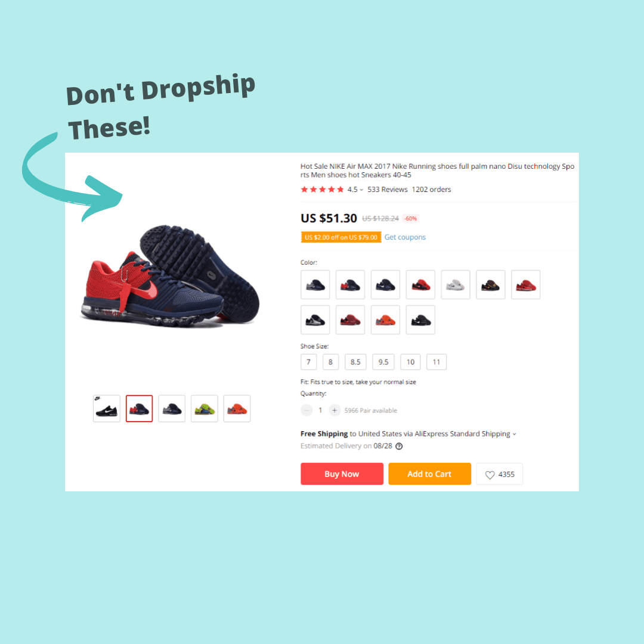Select shoe size 8.5
The height and width of the screenshot is (644, 644).
tap(355, 362)
